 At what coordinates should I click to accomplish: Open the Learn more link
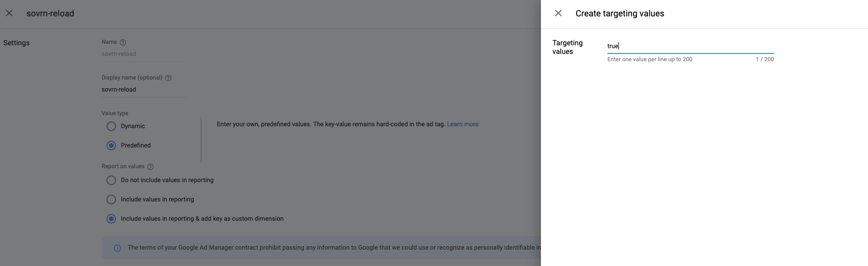click(462, 124)
